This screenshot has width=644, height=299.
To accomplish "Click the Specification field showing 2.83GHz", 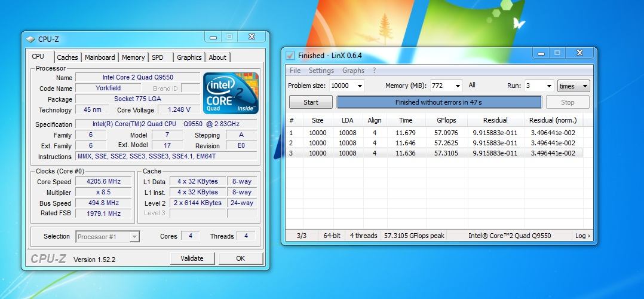I will pyautogui.click(x=166, y=124).
